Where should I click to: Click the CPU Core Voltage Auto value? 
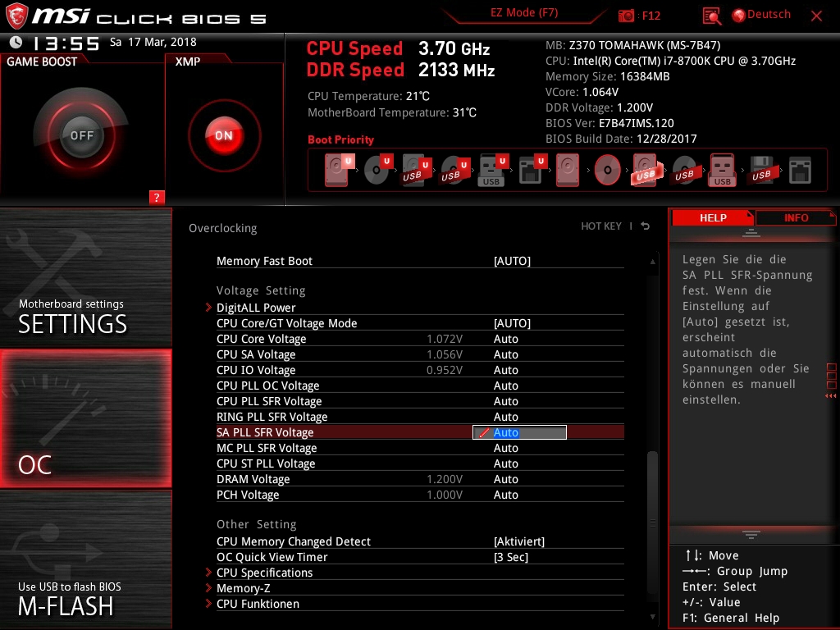click(x=505, y=339)
